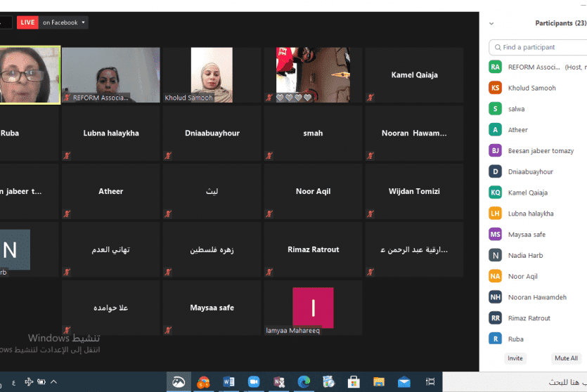This screenshot has height=392, width=587.
Task: Open the Mail app in taskbar
Action: (x=404, y=381)
